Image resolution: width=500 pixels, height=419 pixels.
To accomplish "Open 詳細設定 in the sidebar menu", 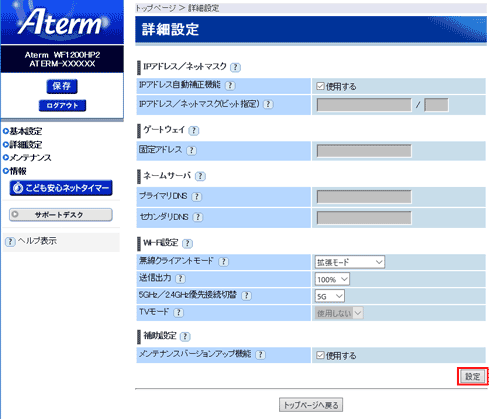I will pyautogui.click(x=26, y=145).
